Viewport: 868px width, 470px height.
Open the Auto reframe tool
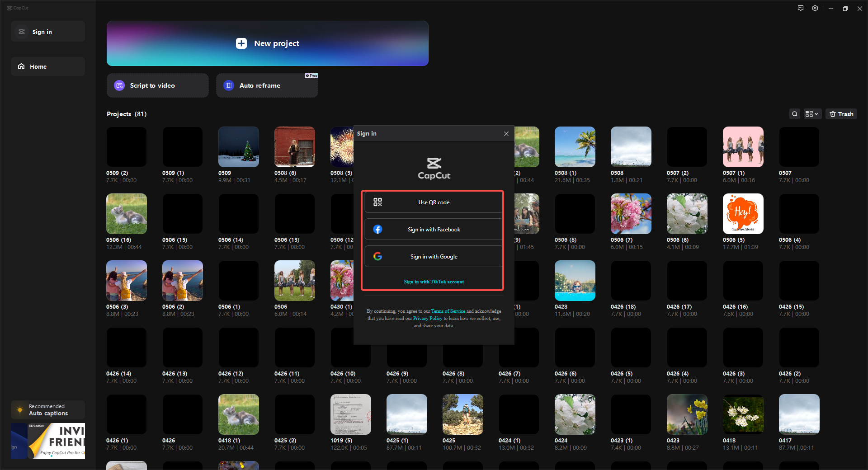(x=267, y=85)
